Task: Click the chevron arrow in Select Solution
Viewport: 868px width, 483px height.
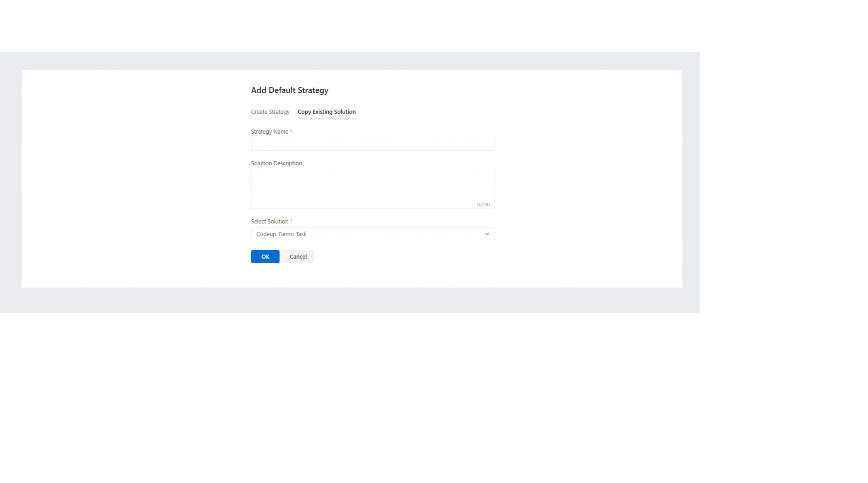Action: (487, 234)
